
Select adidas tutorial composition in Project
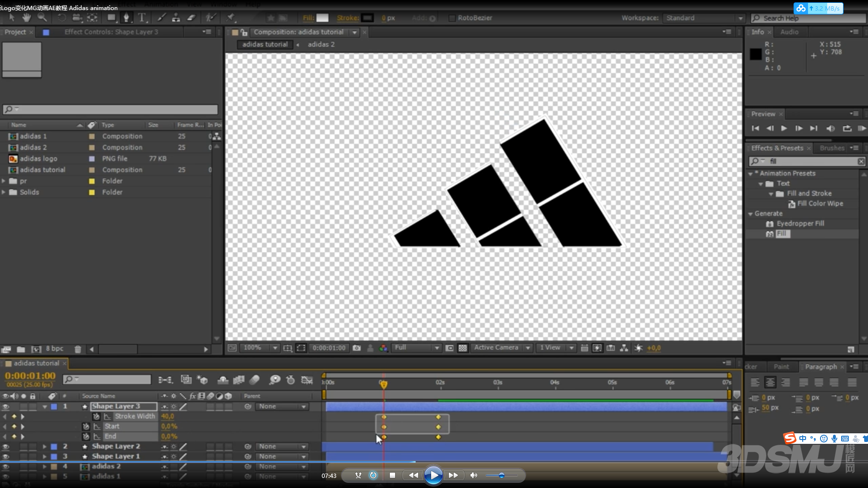(42, 169)
